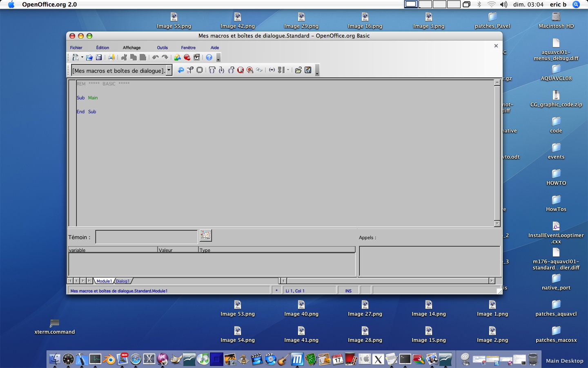This screenshot has width=588, height=368.
Task: Click the red Select Macro icon
Action: coord(187,57)
